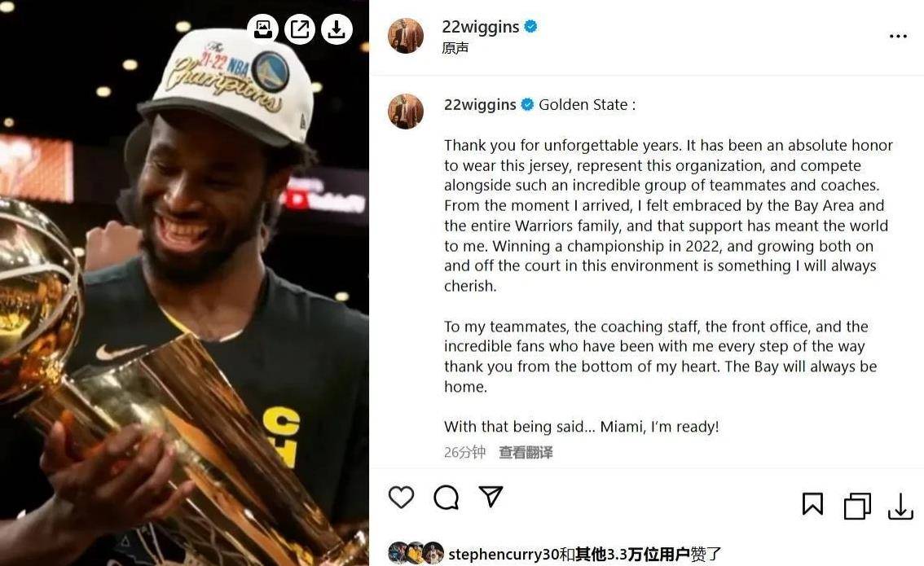Screen dimensions: 924x566
Task: Download the photo via overlay download icon
Action: point(337,29)
